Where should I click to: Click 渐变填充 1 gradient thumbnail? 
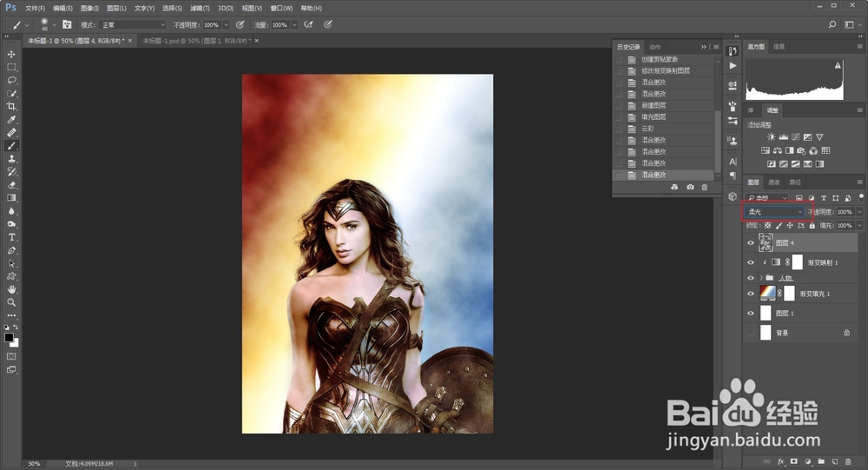point(766,293)
